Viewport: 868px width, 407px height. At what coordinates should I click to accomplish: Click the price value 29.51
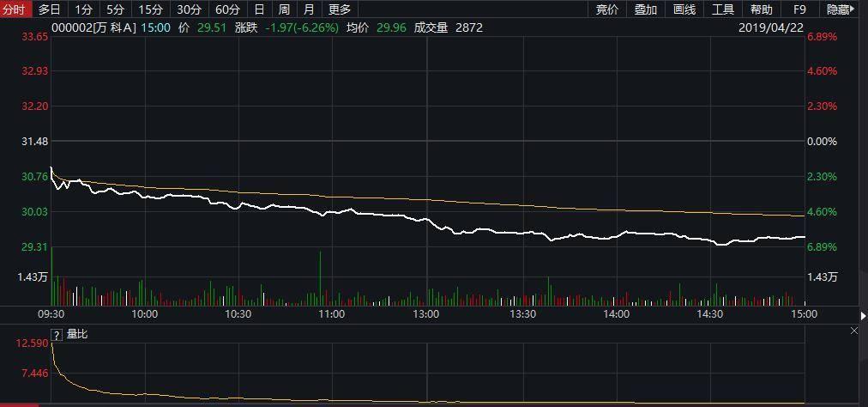(212, 27)
